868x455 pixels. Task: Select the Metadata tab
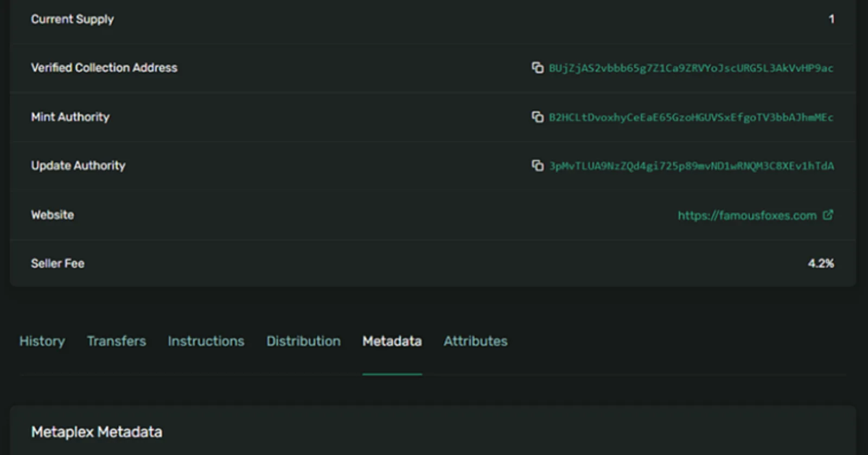pyautogui.click(x=392, y=341)
